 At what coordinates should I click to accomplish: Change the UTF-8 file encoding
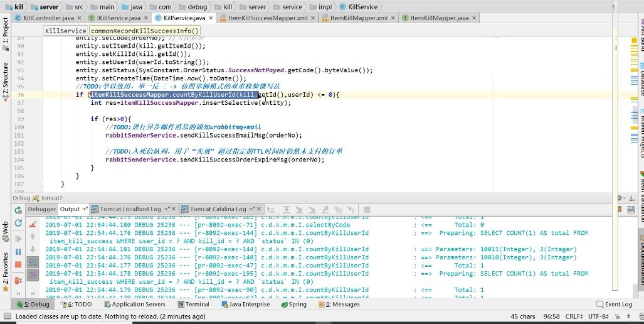tap(599, 316)
